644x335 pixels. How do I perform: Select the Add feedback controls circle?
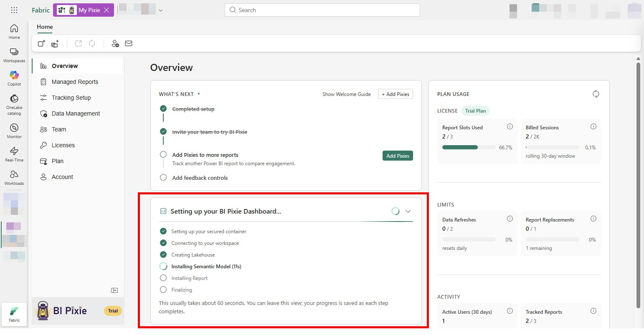(x=163, y=177)
